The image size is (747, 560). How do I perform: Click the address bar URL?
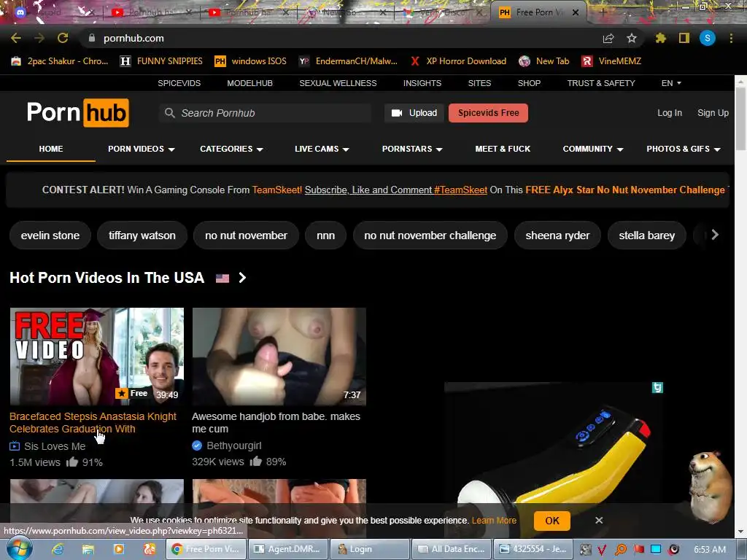[x=133, y=38]
